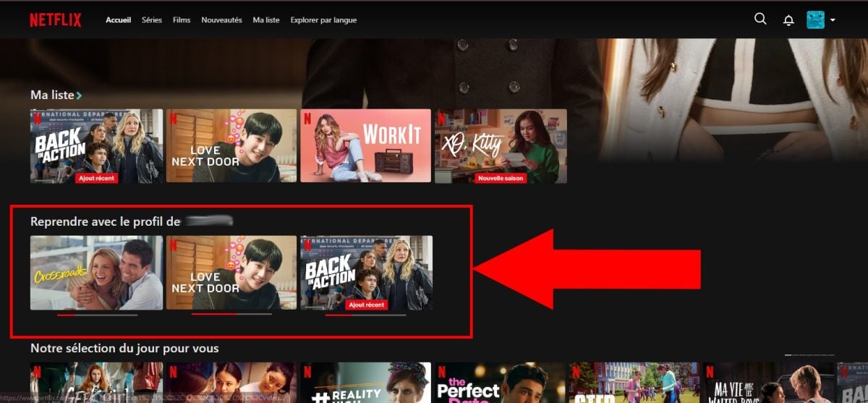Click the Netflix logo
Image resolution: width=868 pixels, height=403 pixels.
[x=56, y=20]
